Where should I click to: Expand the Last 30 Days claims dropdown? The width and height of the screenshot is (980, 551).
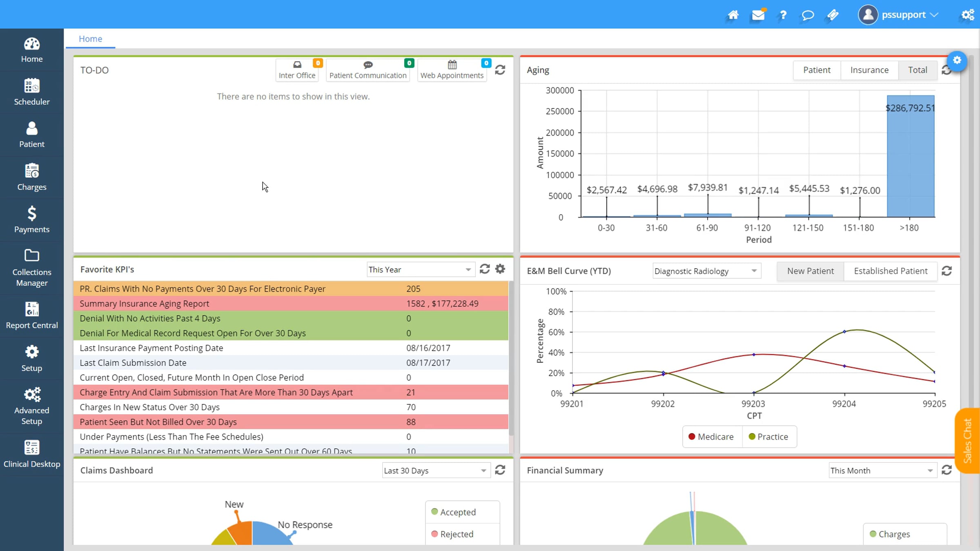click(x=436, y=471)
